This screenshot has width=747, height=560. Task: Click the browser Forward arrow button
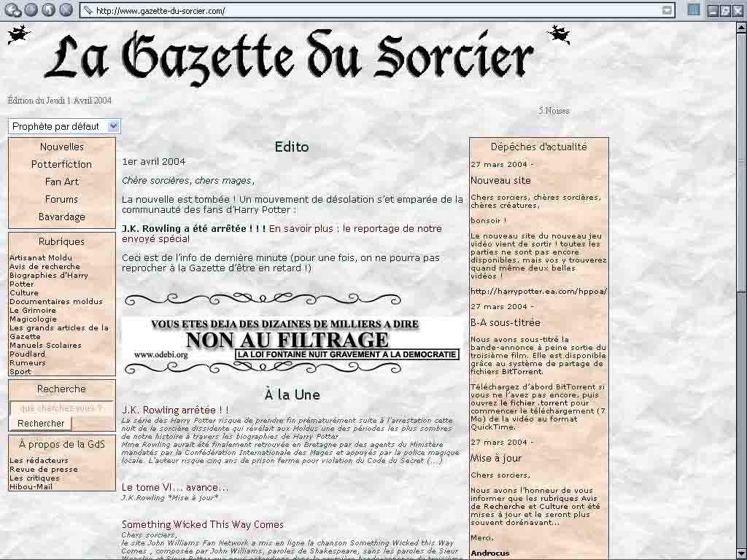point(31,10)
